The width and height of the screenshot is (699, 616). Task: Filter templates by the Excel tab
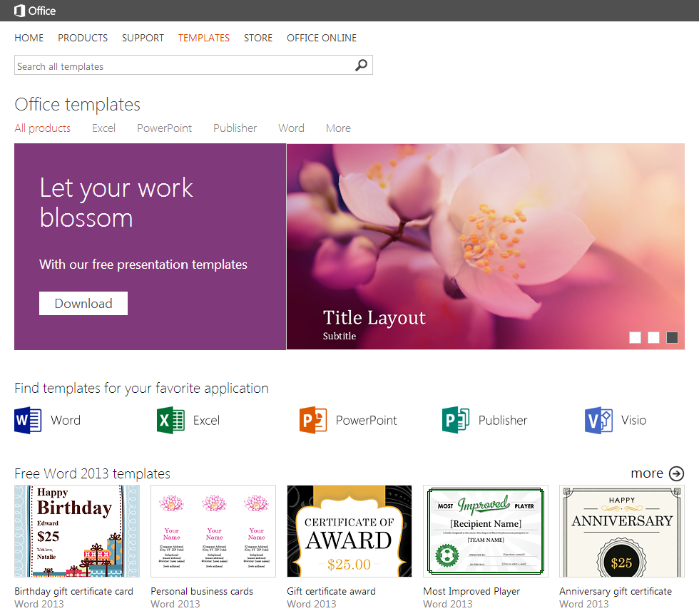click(x=103, y=128)
